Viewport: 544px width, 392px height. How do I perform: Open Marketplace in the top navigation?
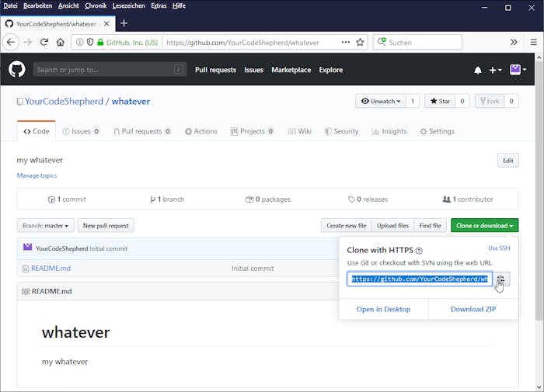(291, 70)
